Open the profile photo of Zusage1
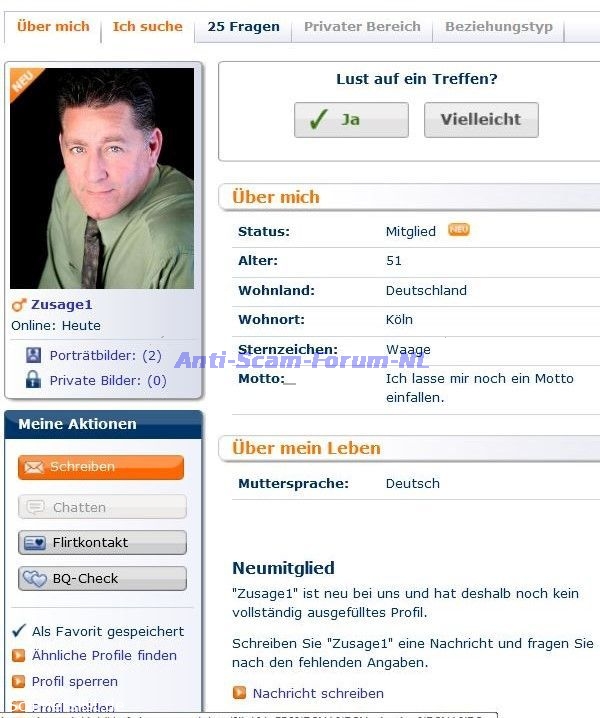This screenshot has height=718, width=600. 102,178
